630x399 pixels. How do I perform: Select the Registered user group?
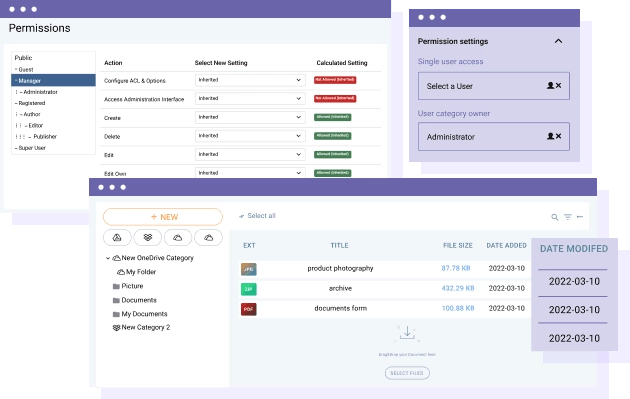coord(31,103)
